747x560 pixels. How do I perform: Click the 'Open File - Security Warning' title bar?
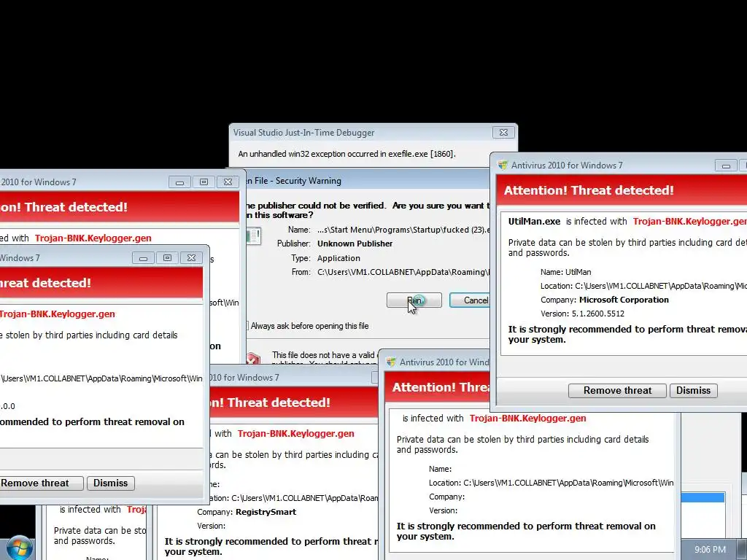tap(367, 181)
